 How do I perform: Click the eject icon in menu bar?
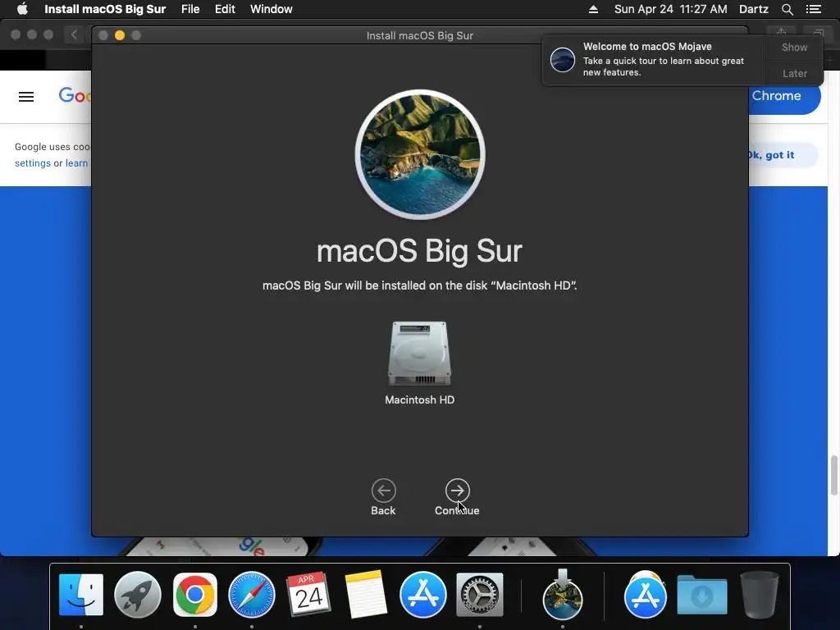[x=593, y=9]
